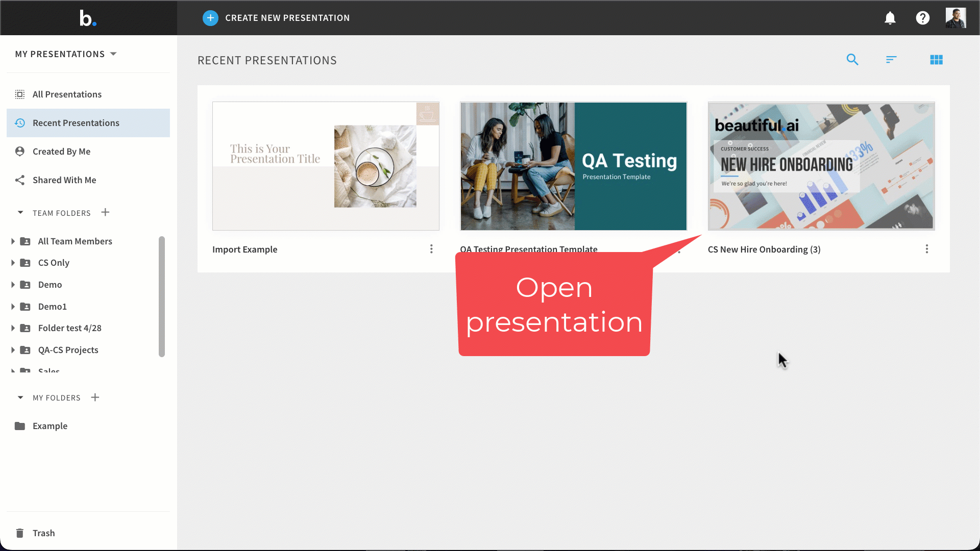Click the Demo1 folder icon
Image resolution: width=980 pixels, height=551 pixels.
[x=25, y=307]
